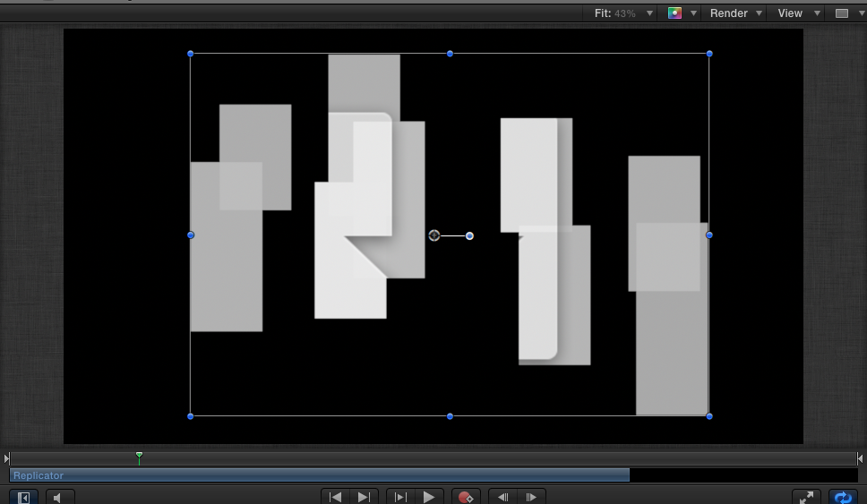This screenshot has width=867, height=504.
Task: Click the green playhead marker in mini-timeline
Action: (x=140, y=457)
